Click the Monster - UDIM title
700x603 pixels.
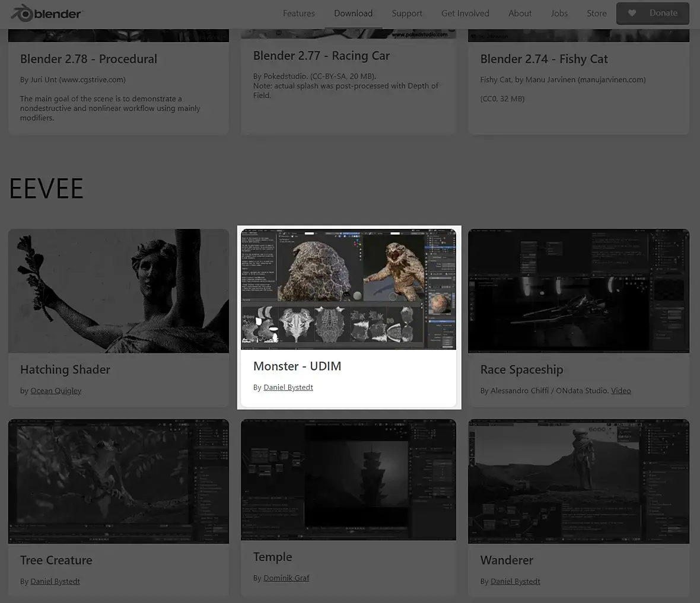pos(297,366)
